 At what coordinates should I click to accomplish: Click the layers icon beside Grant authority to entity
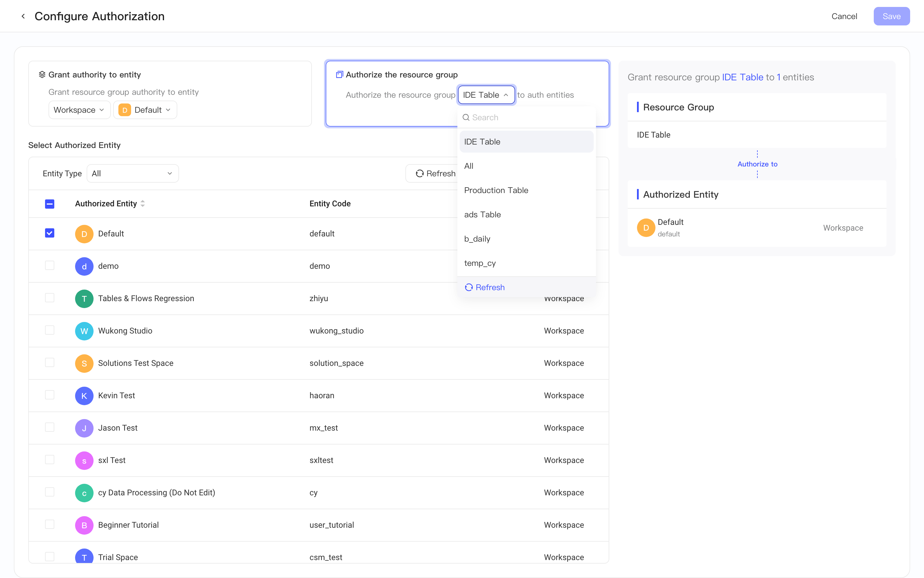tap(42, 75)
